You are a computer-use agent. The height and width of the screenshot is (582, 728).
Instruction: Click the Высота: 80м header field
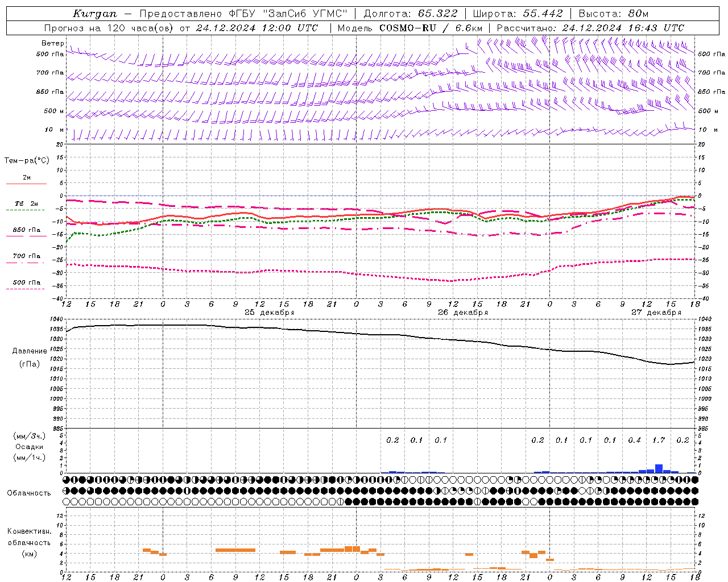point(613,14)
